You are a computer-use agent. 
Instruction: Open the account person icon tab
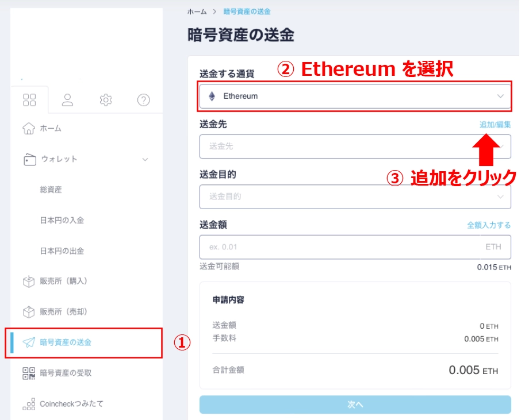point(67,100)
